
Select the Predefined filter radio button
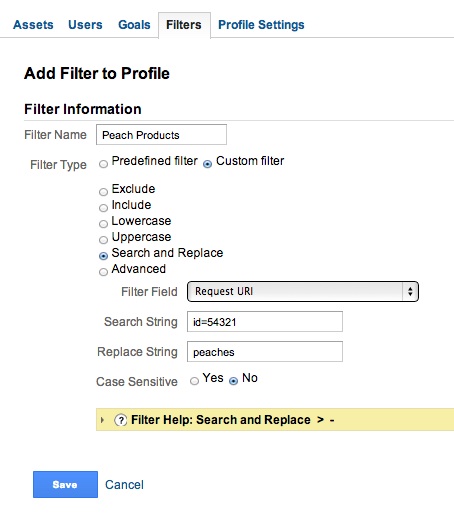[x=104, y=164]
